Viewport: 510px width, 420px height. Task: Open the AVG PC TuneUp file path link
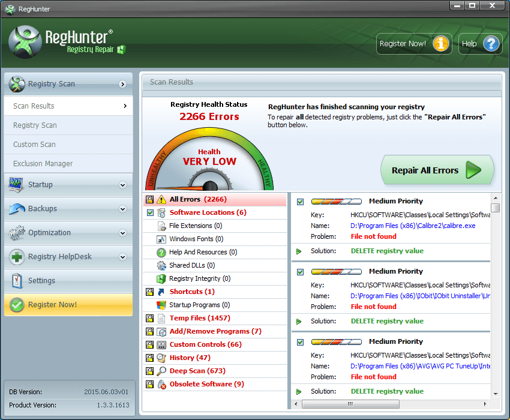(420, 367)
